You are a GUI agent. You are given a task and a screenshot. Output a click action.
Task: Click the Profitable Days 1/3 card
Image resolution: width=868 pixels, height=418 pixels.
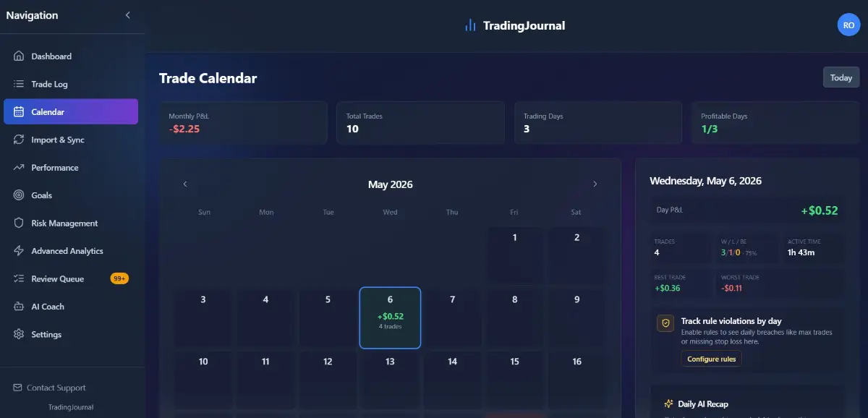pyautogui.click(x=775, y=122)
